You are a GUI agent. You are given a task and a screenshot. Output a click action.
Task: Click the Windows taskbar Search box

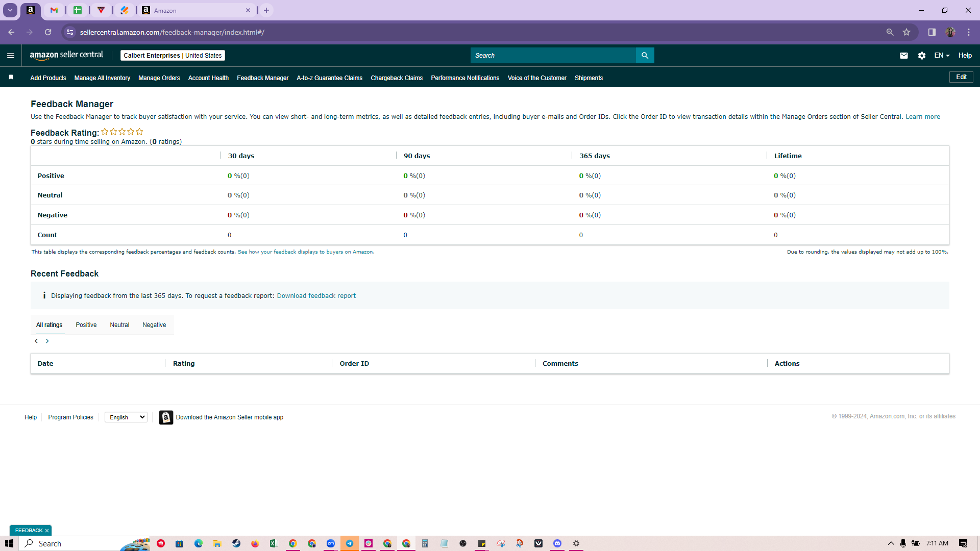click(x=84, y=543)
